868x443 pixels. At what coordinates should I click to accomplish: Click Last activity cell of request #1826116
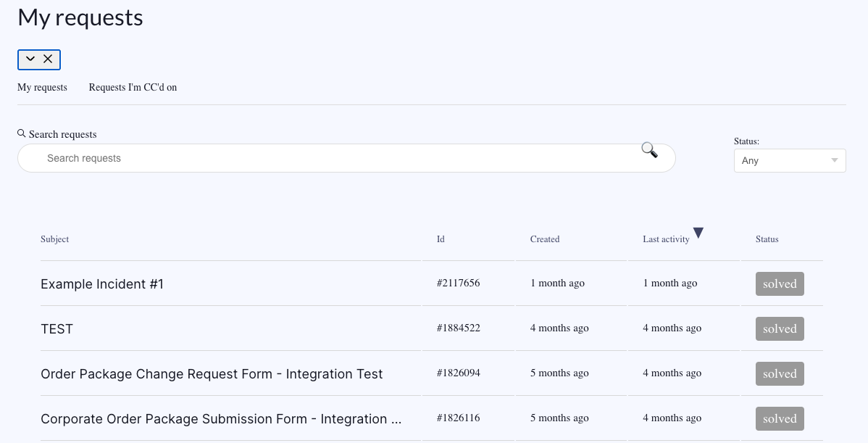(672, 418)
